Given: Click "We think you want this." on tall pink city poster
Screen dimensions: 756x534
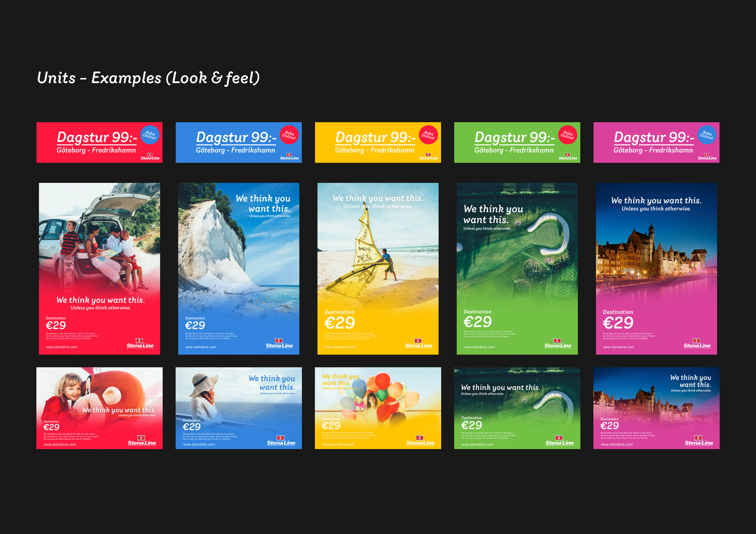Looking at the screenshot, I should 656,201.
